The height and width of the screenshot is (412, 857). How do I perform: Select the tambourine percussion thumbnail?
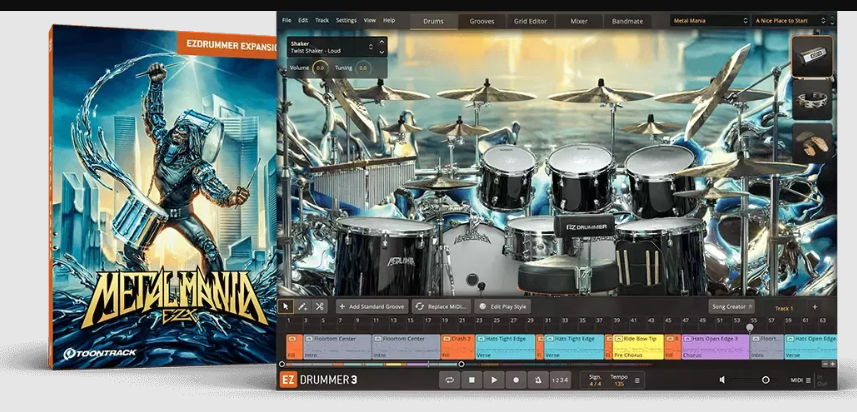pyautogui.click(x=812, y=100)
